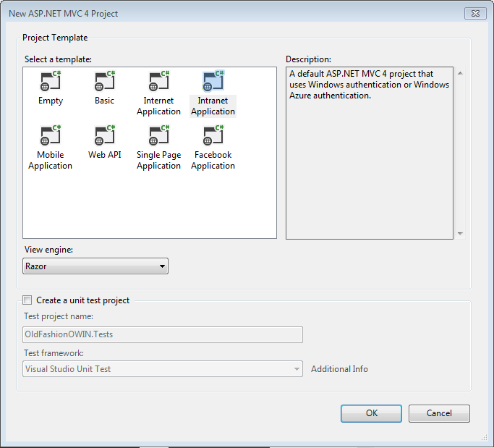Click the Test project name field
494x448 pixels.
coord(163,334)
